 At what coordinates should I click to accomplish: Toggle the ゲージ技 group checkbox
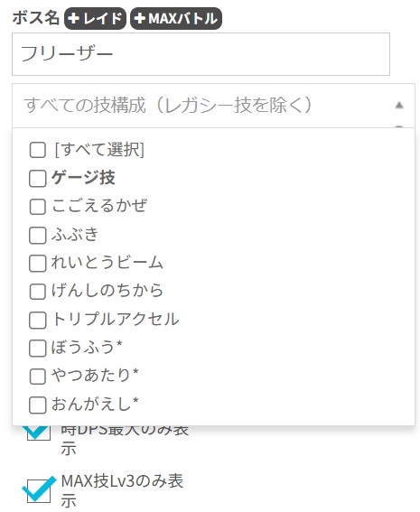38,179
